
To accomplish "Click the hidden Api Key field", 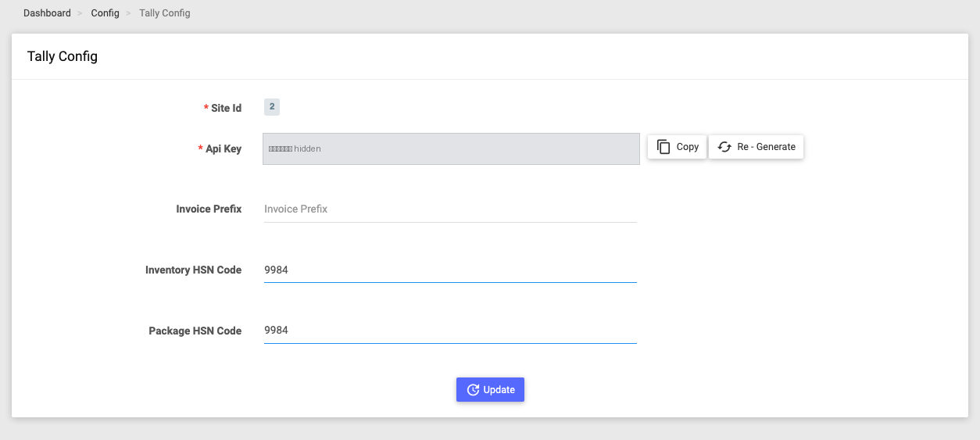I will [x=451, y=148].
